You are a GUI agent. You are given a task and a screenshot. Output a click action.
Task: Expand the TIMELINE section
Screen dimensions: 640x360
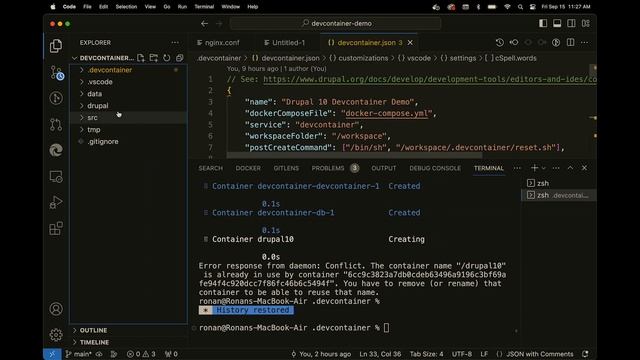coord(129,342)
